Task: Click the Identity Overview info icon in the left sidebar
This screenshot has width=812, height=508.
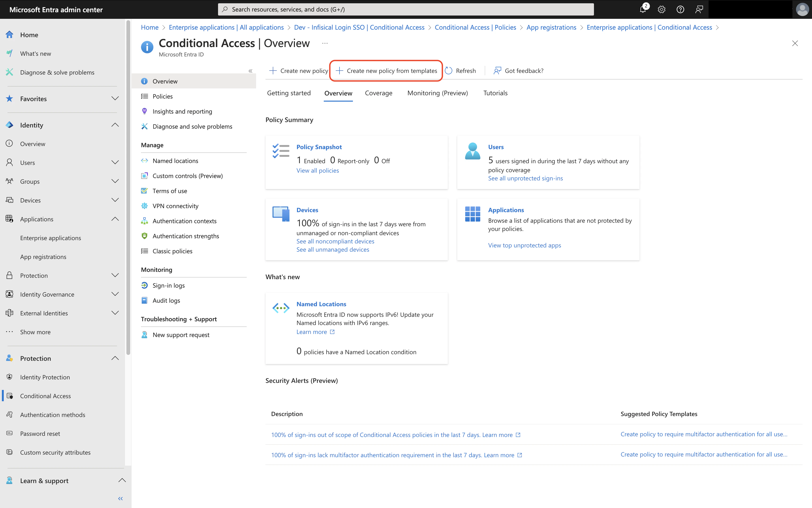Action: 9,143
